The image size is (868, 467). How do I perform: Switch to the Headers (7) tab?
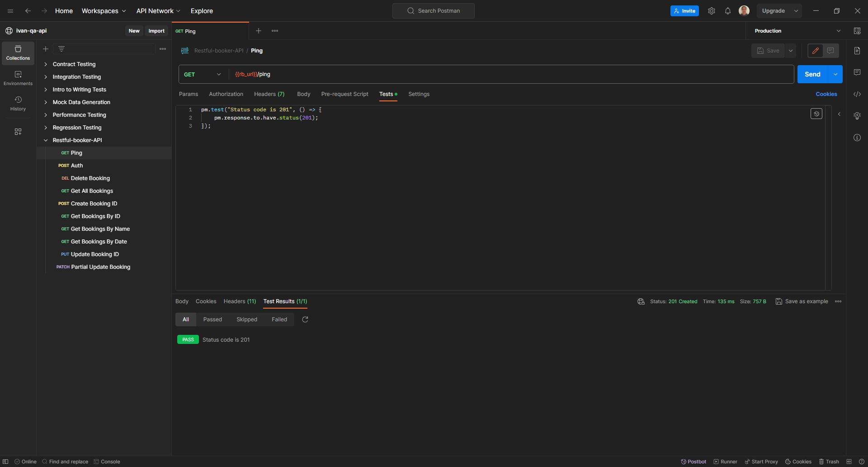click(269, 94)
